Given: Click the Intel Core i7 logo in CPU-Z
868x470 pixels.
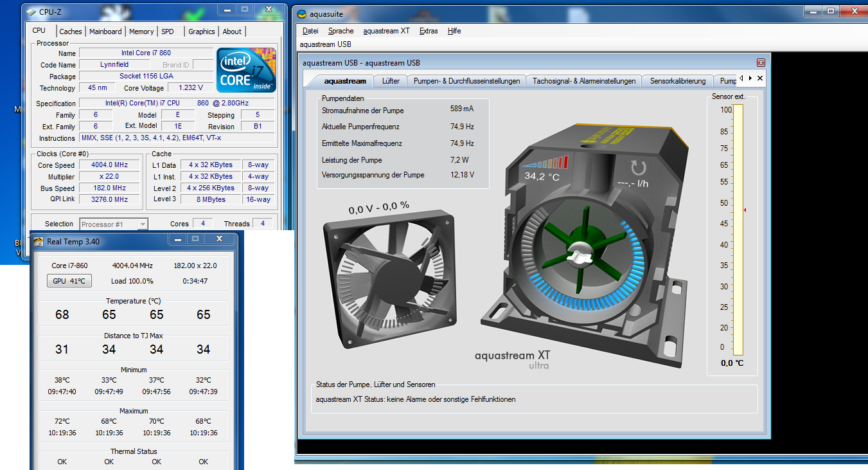Looking at the screenshot, I should tap(247, 69).
